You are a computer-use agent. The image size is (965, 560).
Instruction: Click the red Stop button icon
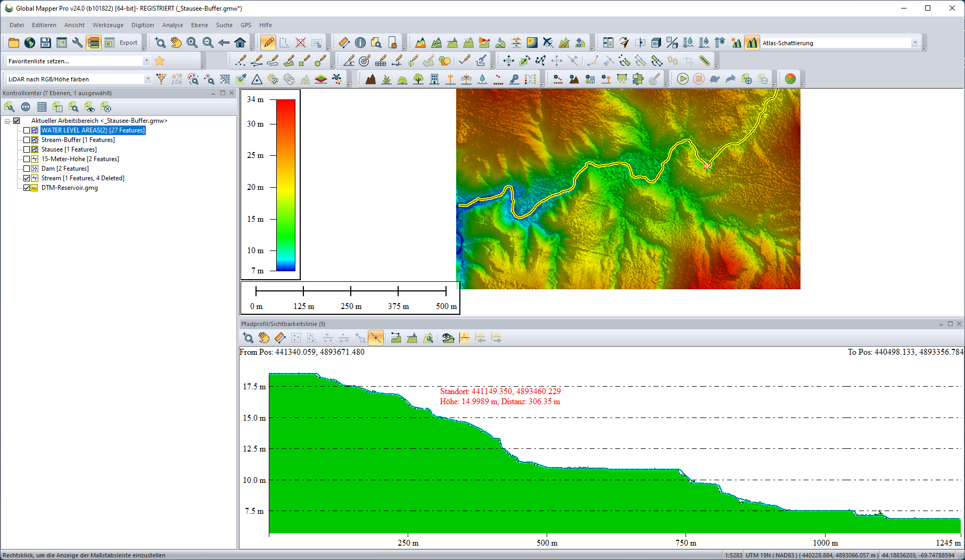698,79
